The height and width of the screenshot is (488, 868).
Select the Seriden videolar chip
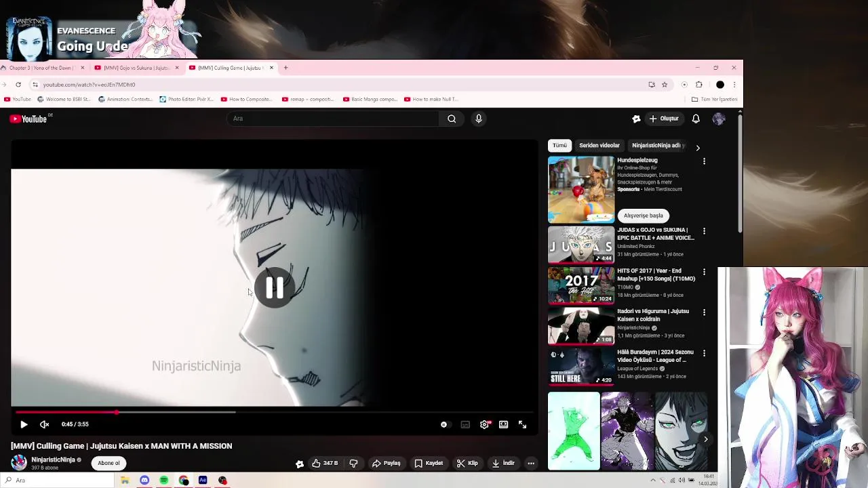click(x=599, y=146)
